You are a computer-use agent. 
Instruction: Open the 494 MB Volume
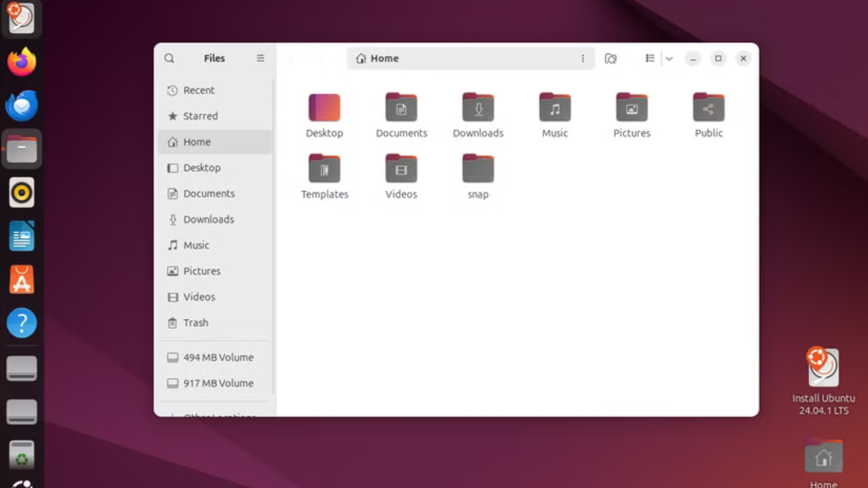217,357
